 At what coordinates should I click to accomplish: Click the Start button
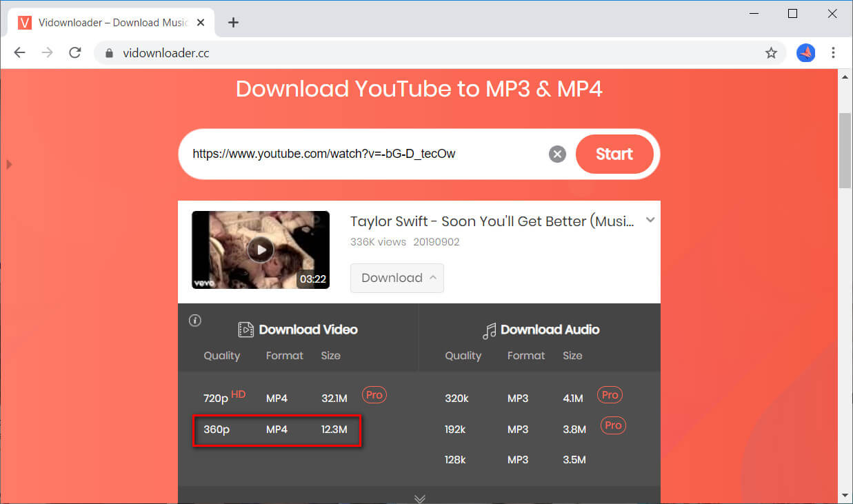(x=614, y=154)
